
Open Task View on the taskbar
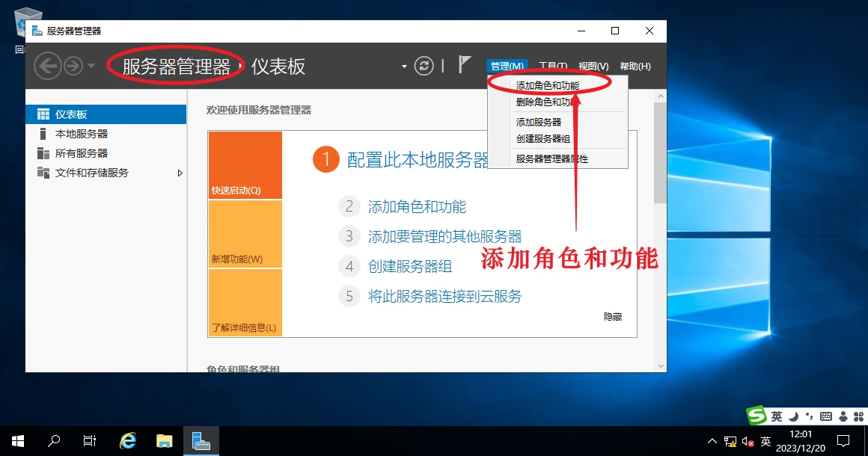(x=89, y=441)
